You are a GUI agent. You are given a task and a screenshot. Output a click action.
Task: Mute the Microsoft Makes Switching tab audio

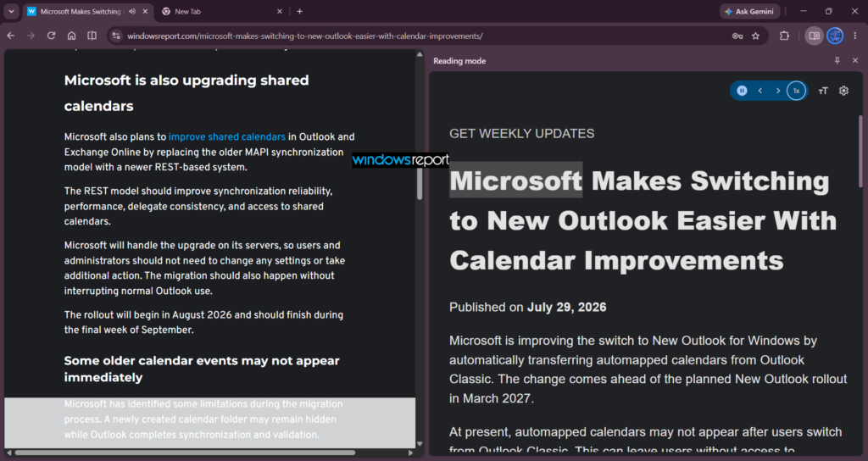(131, 11)
